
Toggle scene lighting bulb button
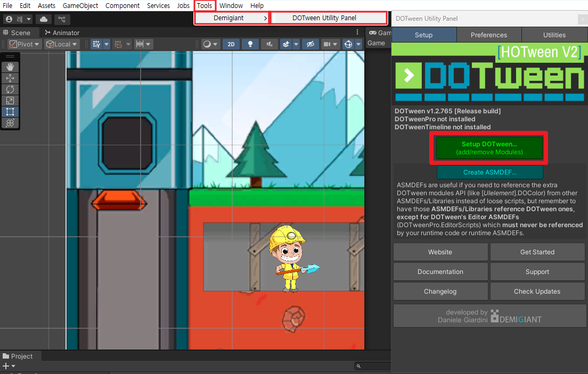point(250,44)
